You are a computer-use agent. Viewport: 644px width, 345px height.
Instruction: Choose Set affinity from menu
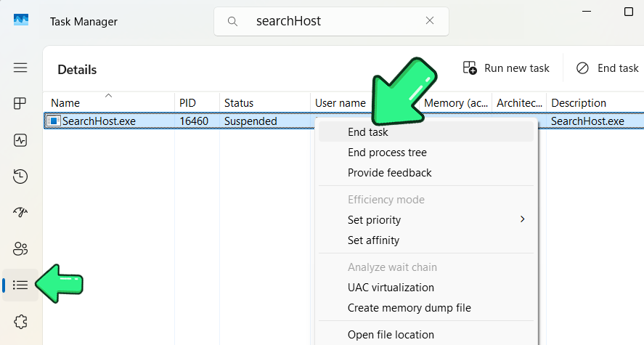(426, 240)
